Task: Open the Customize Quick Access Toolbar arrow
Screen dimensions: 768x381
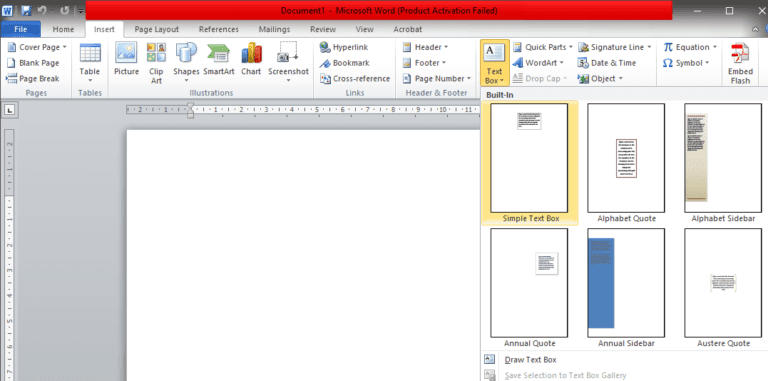Action: (x=80, y=11)
